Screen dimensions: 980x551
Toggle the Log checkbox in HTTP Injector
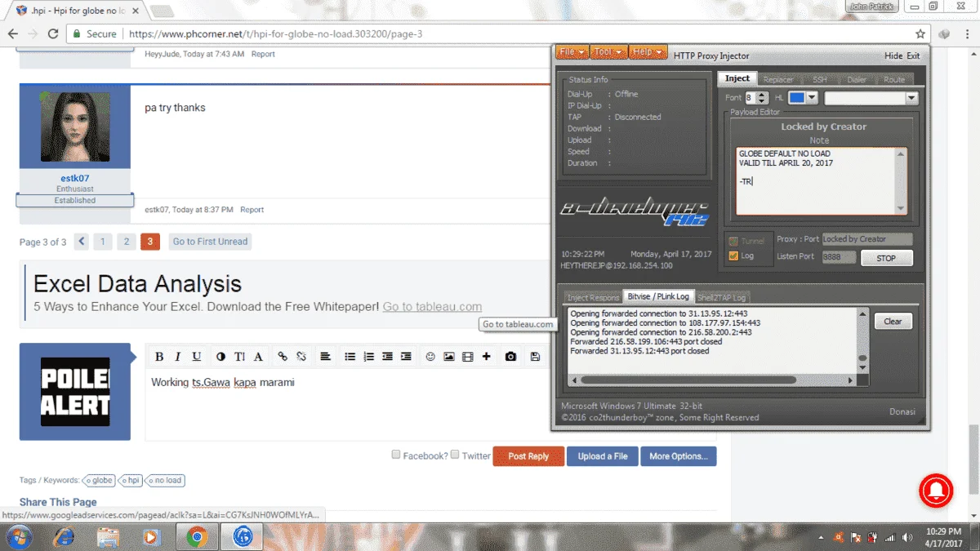coord(733,256)
